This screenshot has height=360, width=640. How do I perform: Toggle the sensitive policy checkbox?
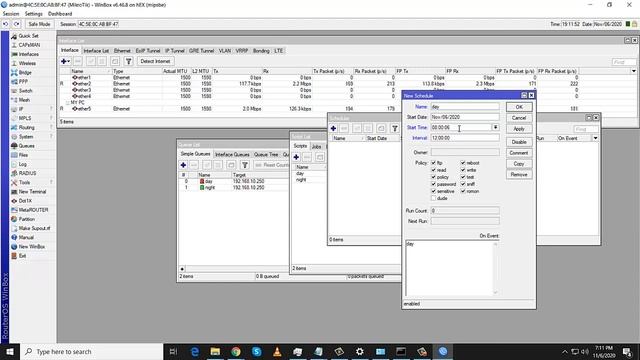tap(433, 191)
